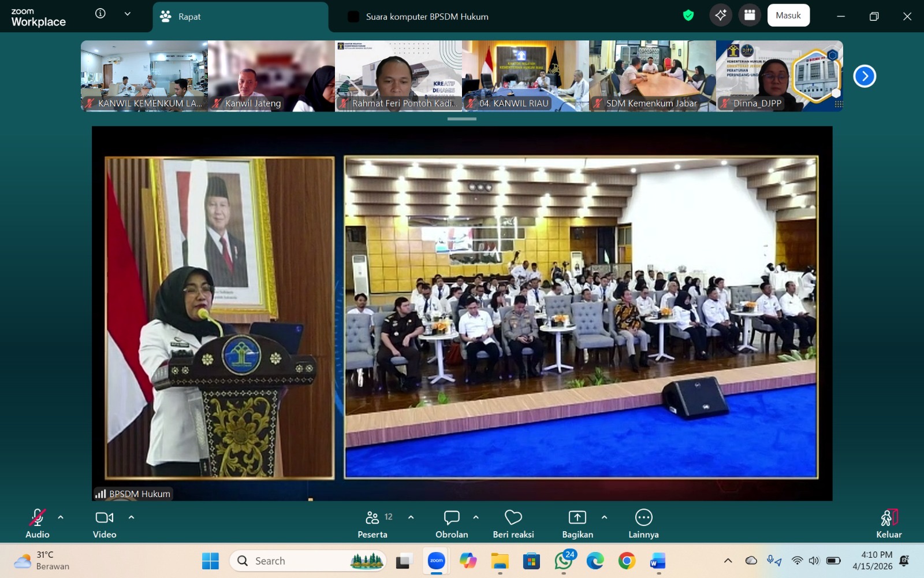Switch to Suara komputer BPSDM Hukum tab
Viewport: 924px width, 578px height.
tap(426, 17)
